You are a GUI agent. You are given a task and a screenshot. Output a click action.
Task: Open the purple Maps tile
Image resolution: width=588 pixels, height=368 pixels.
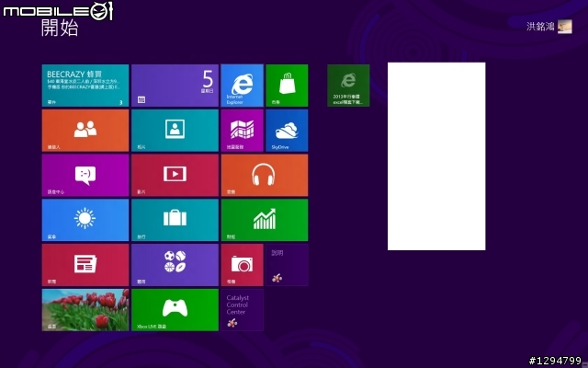pos(242,131)
